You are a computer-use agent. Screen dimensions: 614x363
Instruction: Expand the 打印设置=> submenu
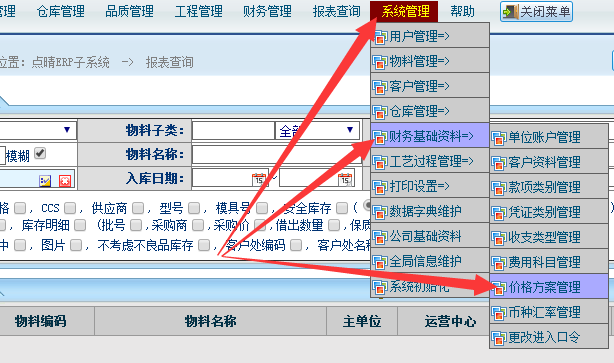(430, 186)
